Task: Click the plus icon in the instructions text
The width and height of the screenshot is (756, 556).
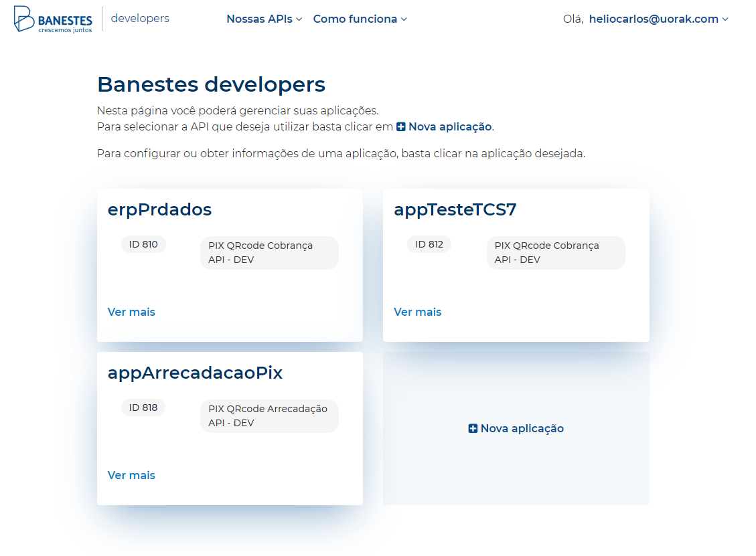Action: pyautogui.click(x=401, y=127)
